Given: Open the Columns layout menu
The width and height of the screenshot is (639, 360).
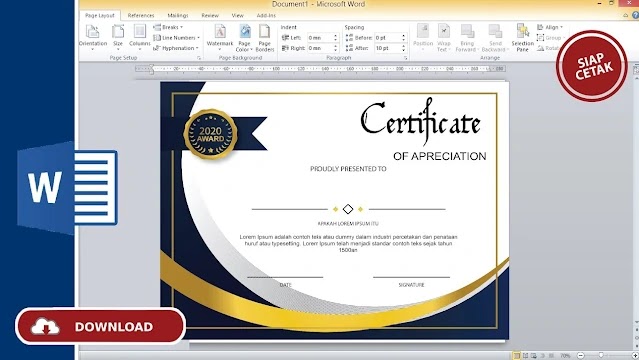Looking at the screenshot, I should pyautogui.click(x=140, y=37).
